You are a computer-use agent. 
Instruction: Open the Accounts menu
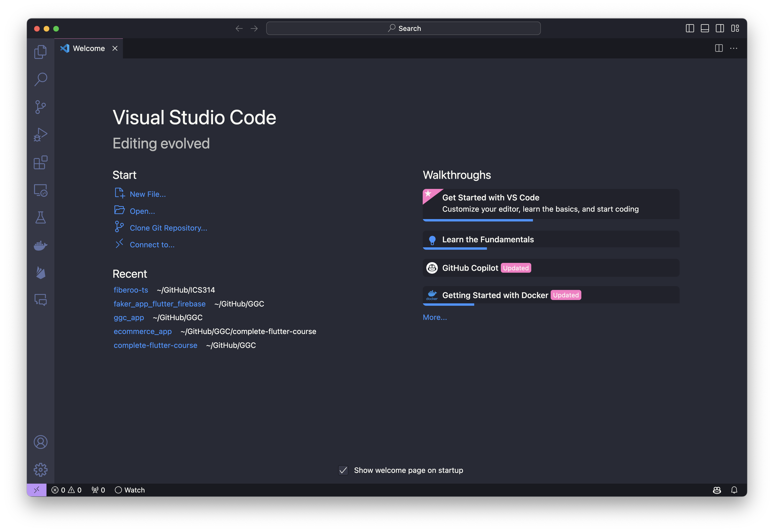click(x=40, y=442)
